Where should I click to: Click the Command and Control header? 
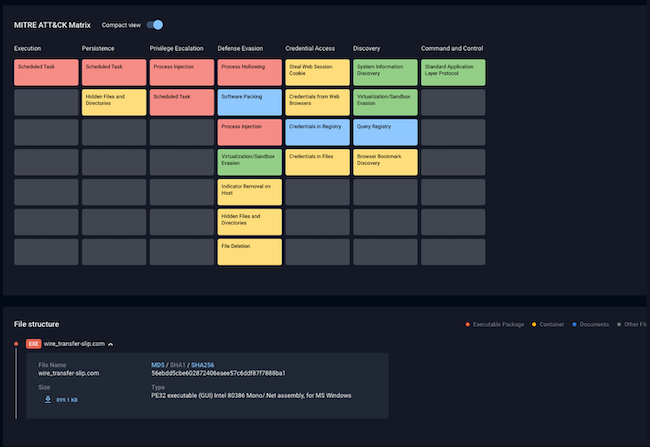452,49
